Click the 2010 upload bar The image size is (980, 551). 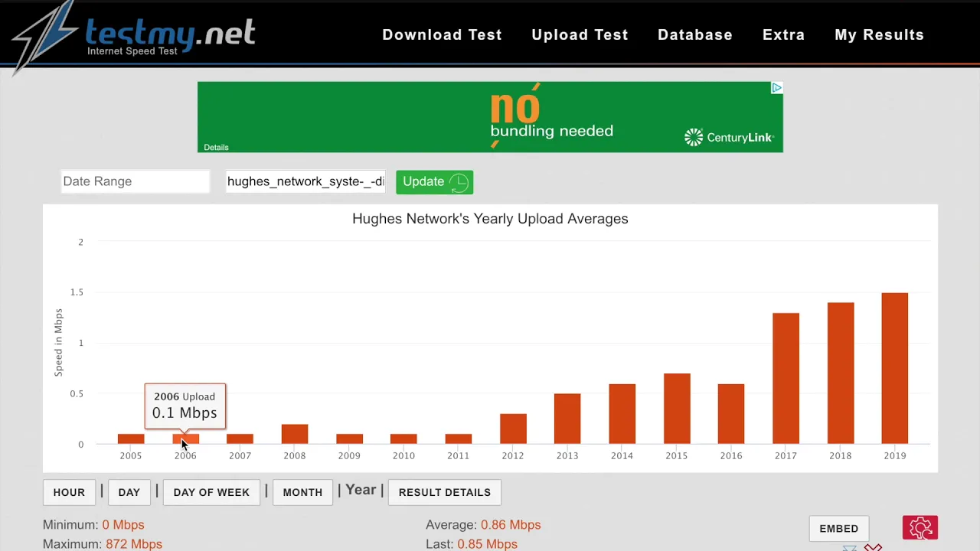point(403,439)
